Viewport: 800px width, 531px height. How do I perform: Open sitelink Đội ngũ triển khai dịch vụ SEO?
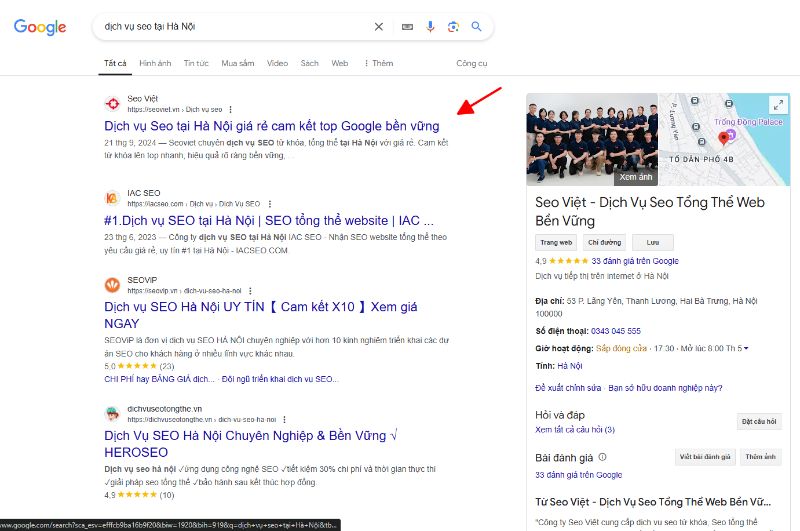click(x=280, y=379)
